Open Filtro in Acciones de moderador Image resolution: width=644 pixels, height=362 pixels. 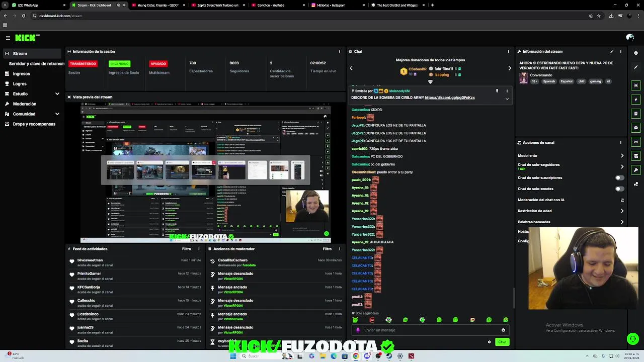tap(327, 249)
